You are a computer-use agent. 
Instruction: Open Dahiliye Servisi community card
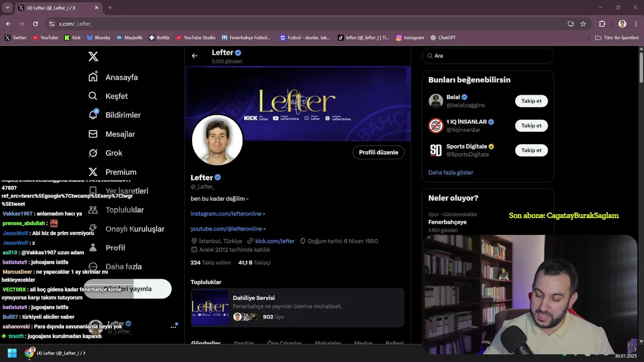click(x=297, y=308)
